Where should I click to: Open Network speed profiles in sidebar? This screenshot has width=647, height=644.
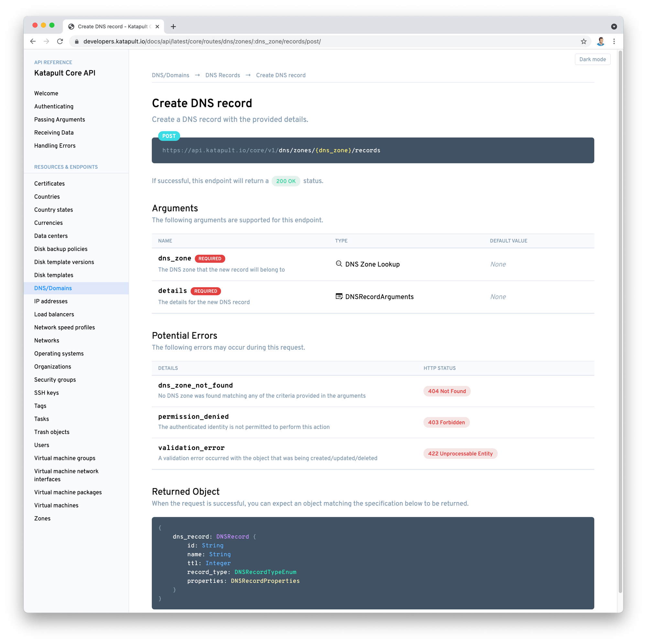[x=64, y=327]
